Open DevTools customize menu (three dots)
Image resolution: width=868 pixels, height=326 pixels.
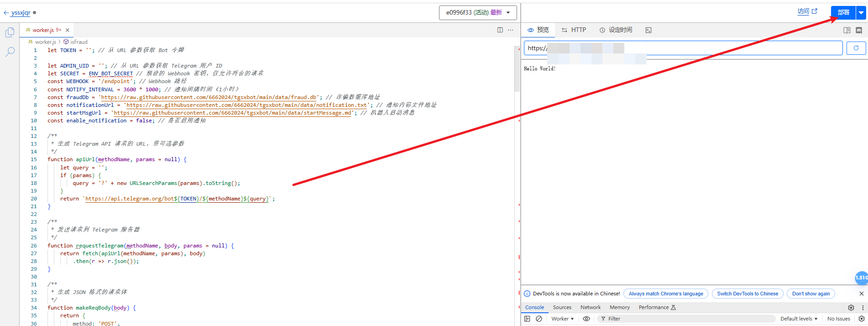(x=863, y=308)
